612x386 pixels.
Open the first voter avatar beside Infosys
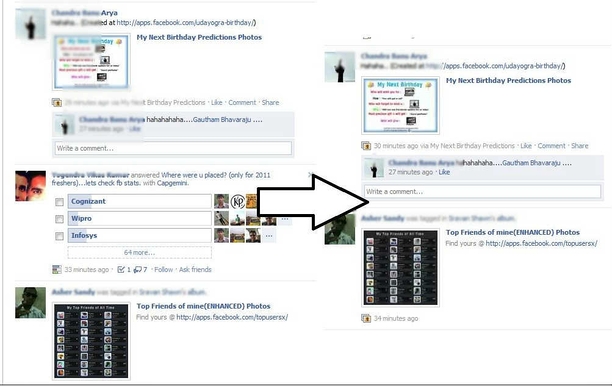tap(221, 236)
